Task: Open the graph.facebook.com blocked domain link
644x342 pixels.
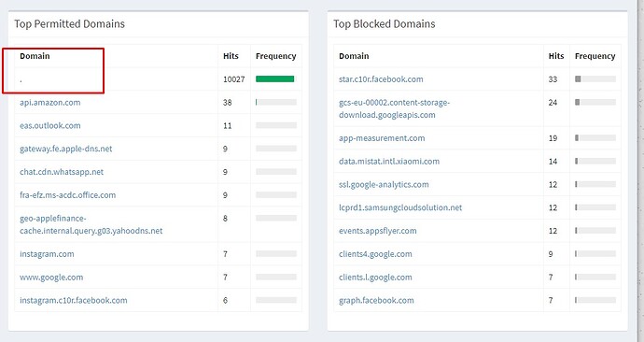Action: point(376,301)
